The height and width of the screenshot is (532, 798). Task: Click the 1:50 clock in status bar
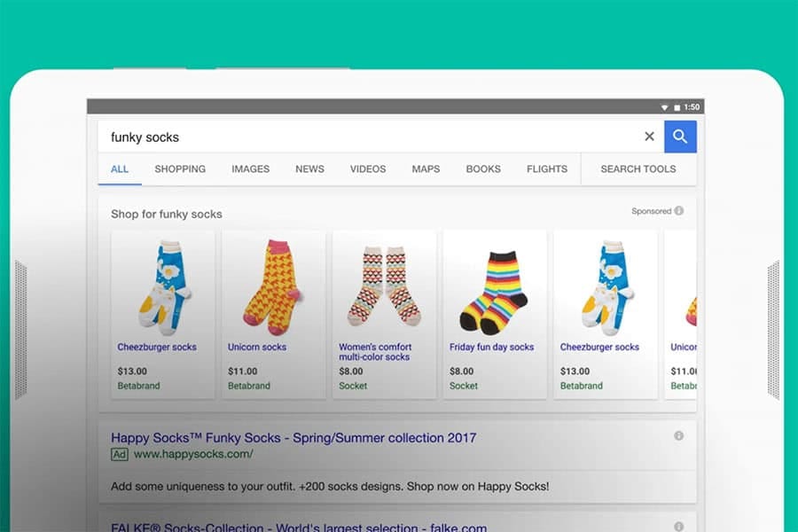[x=692, y=107]
